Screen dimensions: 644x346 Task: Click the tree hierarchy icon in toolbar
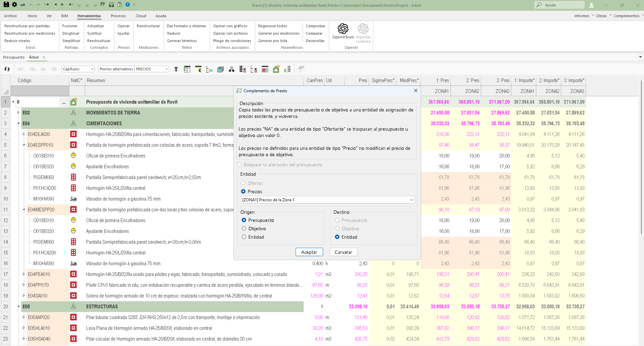(232, 69)
